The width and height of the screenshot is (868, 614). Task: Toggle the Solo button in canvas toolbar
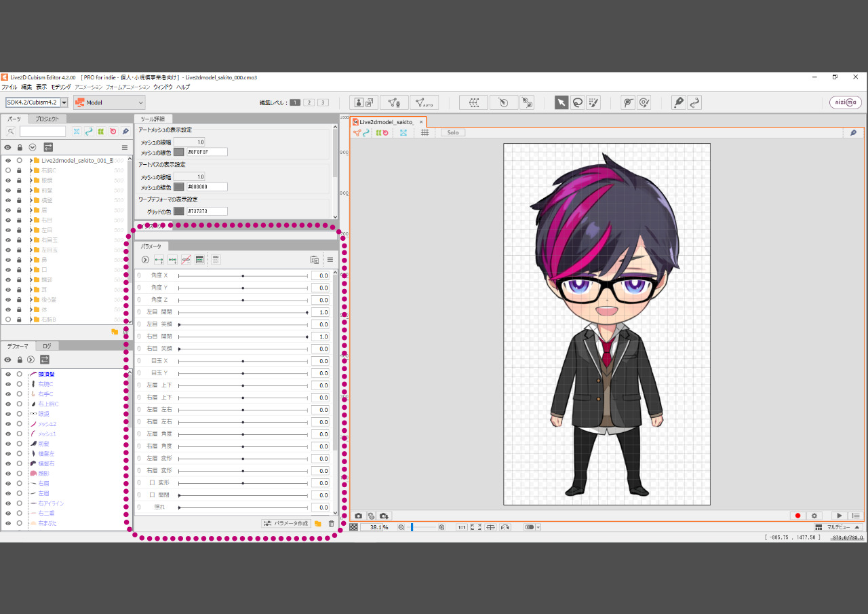(453, 133)
